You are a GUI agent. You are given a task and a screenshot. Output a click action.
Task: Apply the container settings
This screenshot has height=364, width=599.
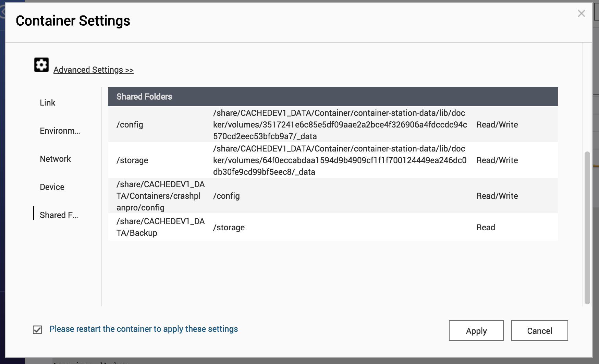pyautogui.click(x=476, y=330)
